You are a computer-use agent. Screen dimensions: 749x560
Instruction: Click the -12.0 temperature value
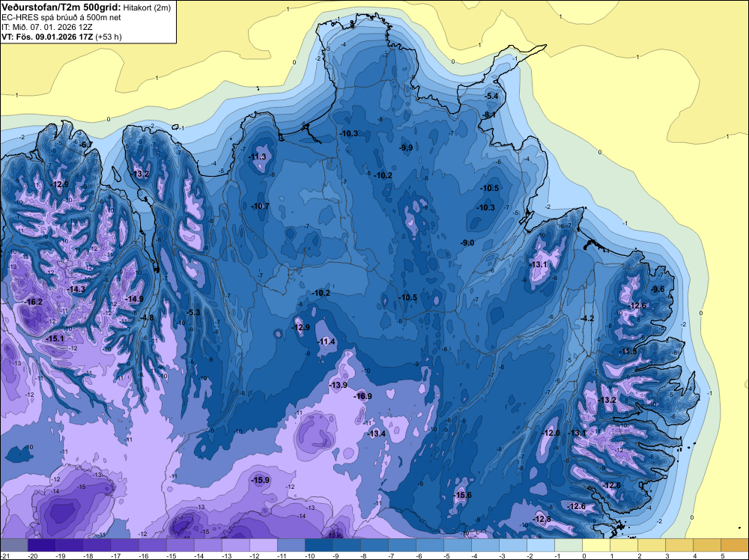click(x=551, y=433)
